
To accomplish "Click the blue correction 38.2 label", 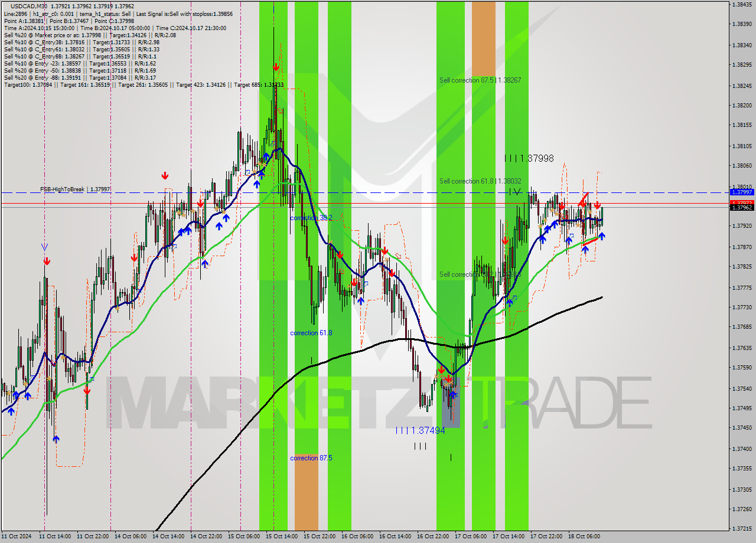I will point(311,218).
